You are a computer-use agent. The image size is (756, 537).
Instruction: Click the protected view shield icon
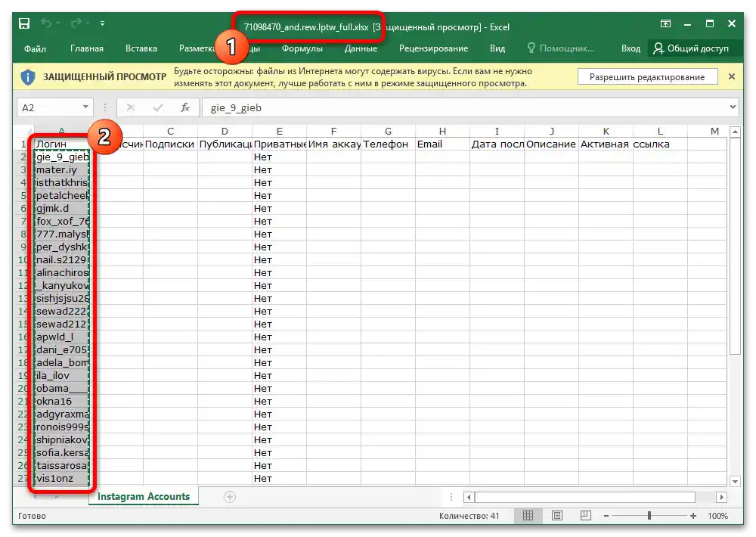28,77
